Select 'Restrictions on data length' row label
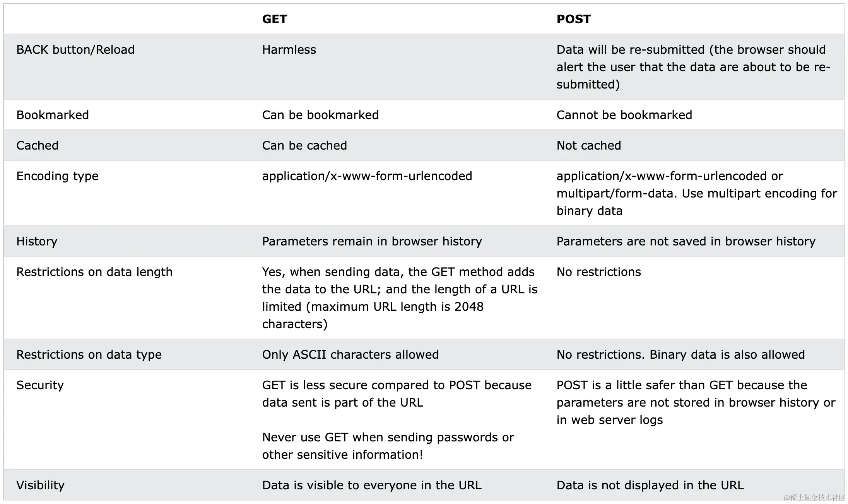This screenshot has height=504, width=848. 94,272
